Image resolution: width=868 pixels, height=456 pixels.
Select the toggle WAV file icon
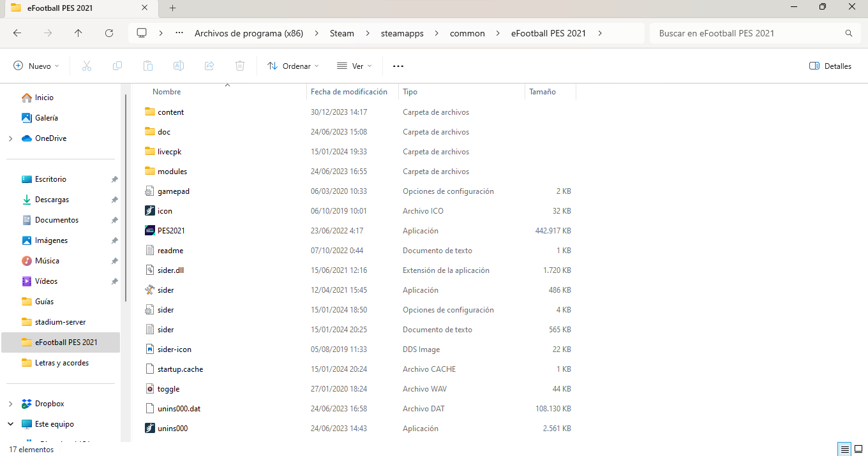click(150, 388)
